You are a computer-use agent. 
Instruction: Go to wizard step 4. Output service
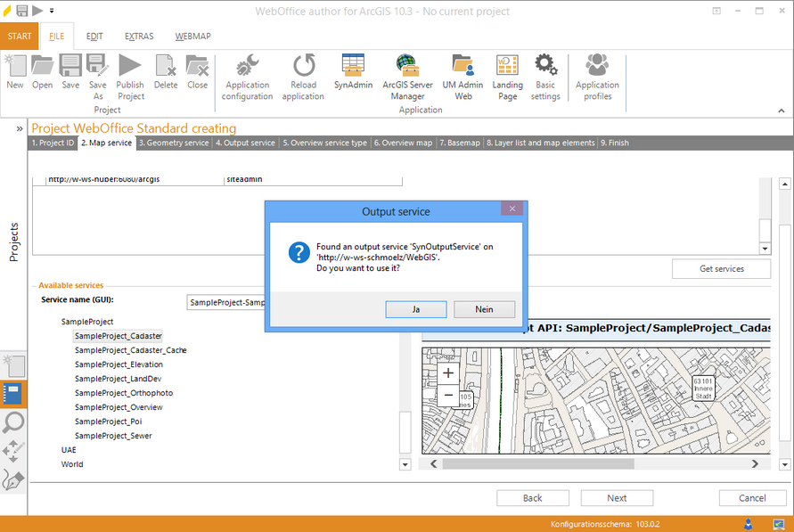pyautogui.click(x=245, y=143)
